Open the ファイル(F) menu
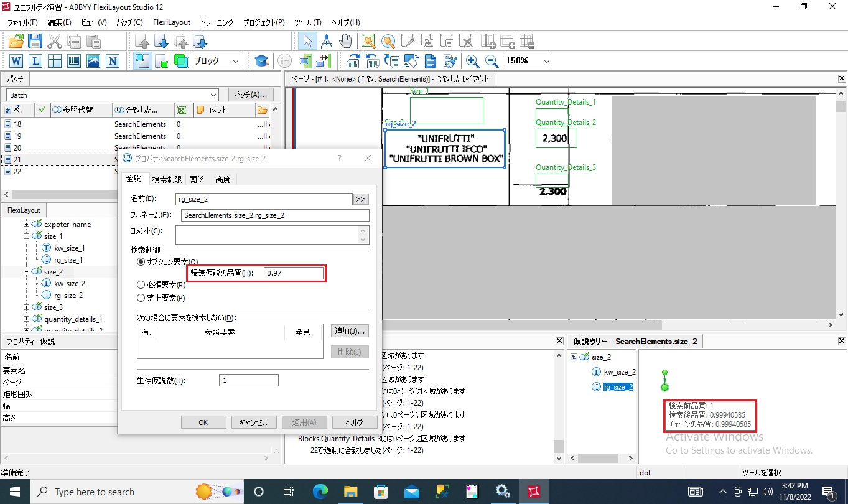848x504 pixels. [22, 22]
